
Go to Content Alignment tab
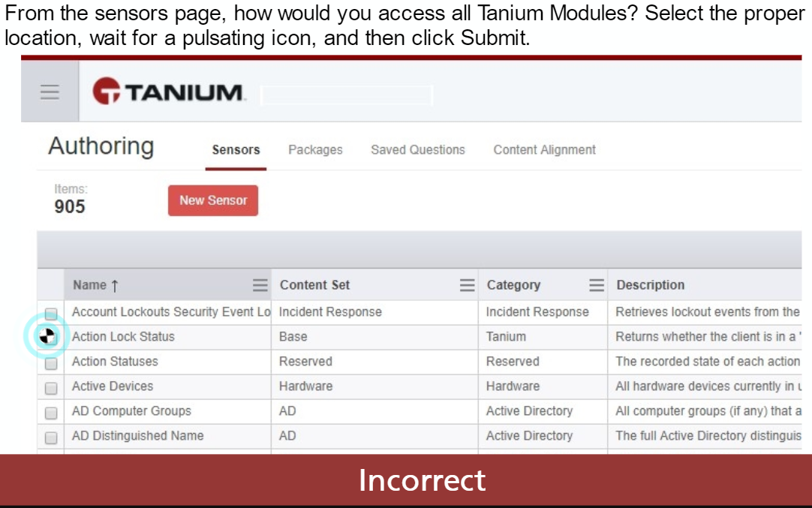click(x=544, y=150)
